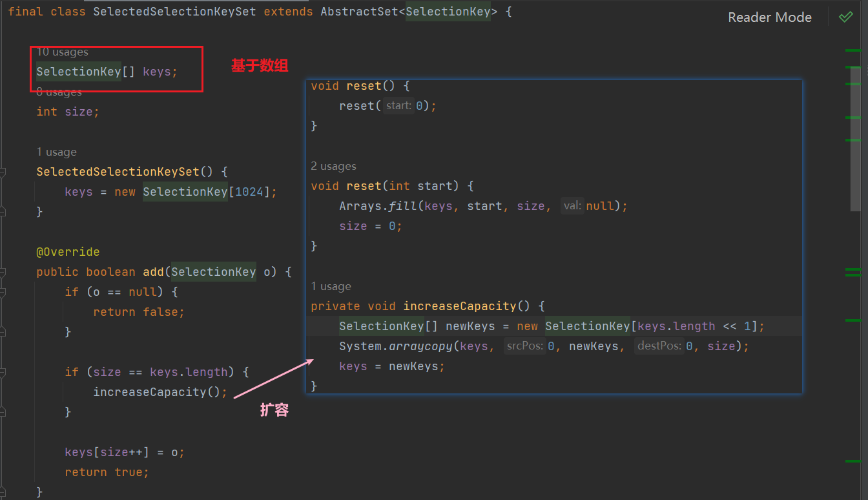Click 'System.arraycopy' call
This screenshot has height=500, width=868.
[x=396, y=346]
